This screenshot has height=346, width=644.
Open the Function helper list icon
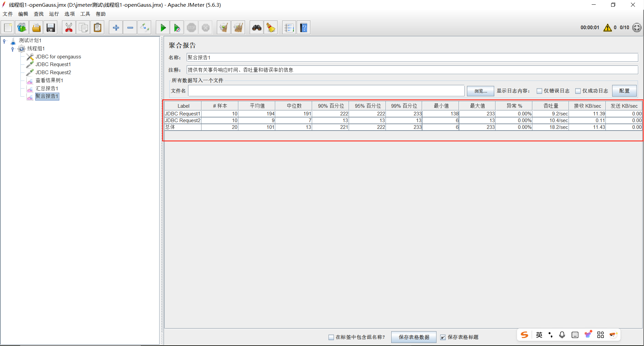289,28
